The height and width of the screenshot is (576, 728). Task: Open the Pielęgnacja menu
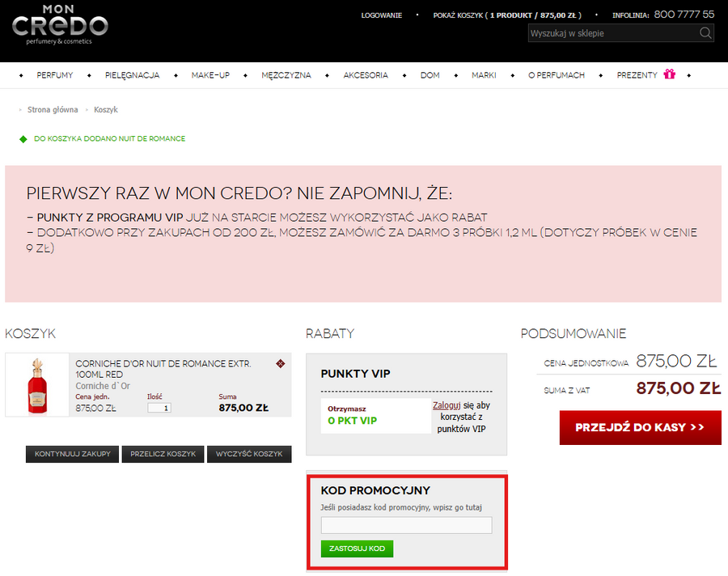click(132, 75)
